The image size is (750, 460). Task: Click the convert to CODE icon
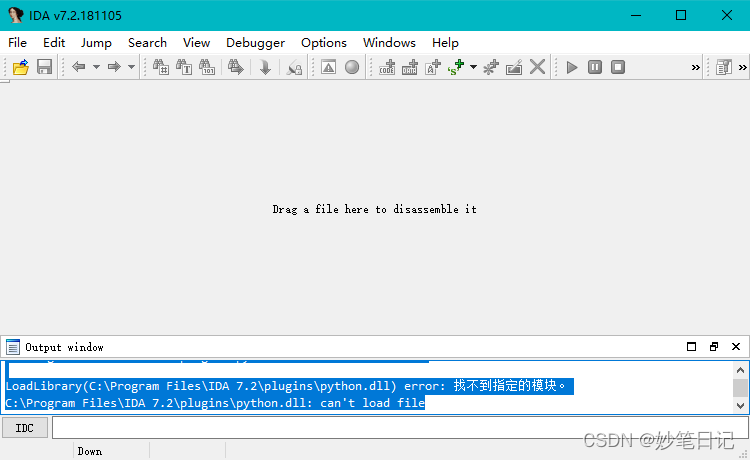387,67
